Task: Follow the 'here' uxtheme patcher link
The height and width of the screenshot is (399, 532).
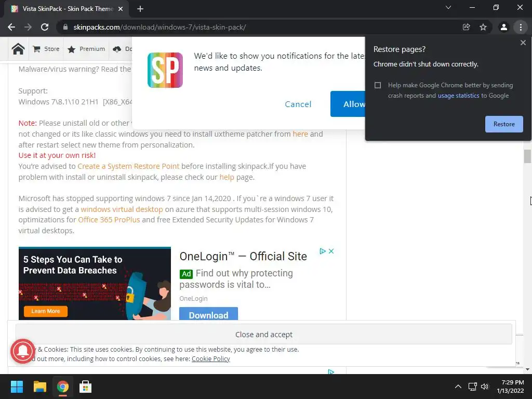Action: click(x=300, y=134)
